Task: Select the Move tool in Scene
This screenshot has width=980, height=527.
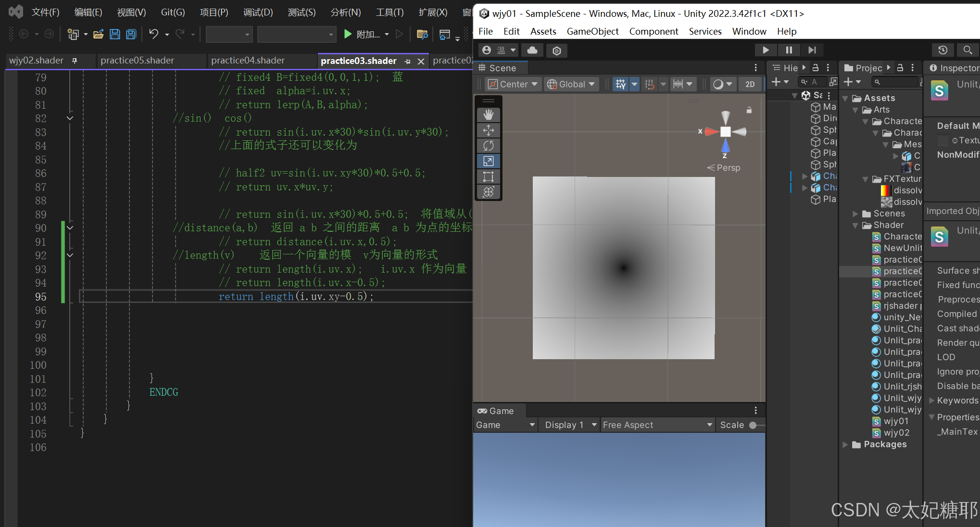Action: (488, 130)
